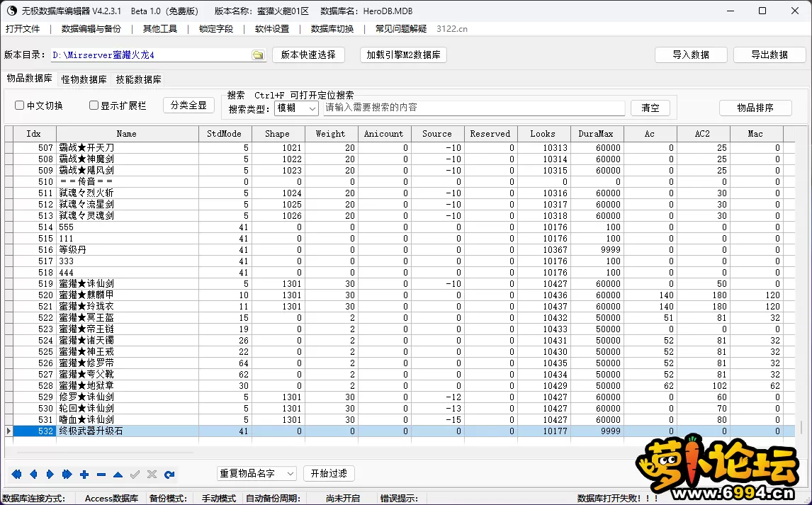The image size is (812, 505).
Task: Click the minus icon to delete record
Action: click(101, 475)
